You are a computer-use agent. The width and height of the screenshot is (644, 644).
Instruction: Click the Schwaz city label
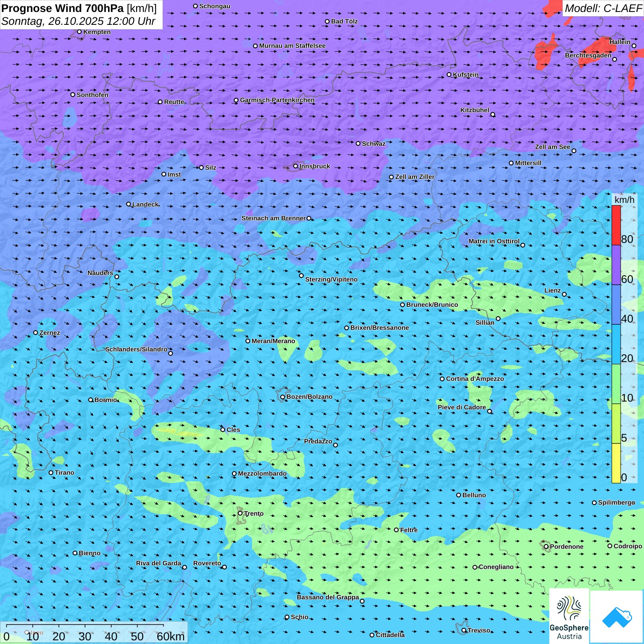pyautogui.click(x=374, y=144)
